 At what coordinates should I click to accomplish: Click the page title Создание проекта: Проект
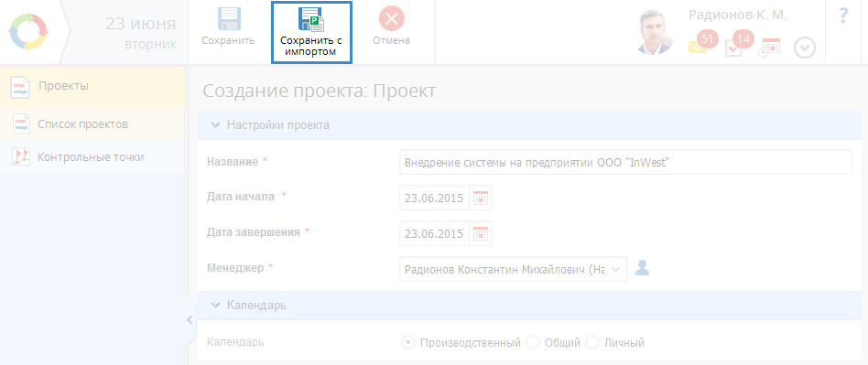pos(320,91)
